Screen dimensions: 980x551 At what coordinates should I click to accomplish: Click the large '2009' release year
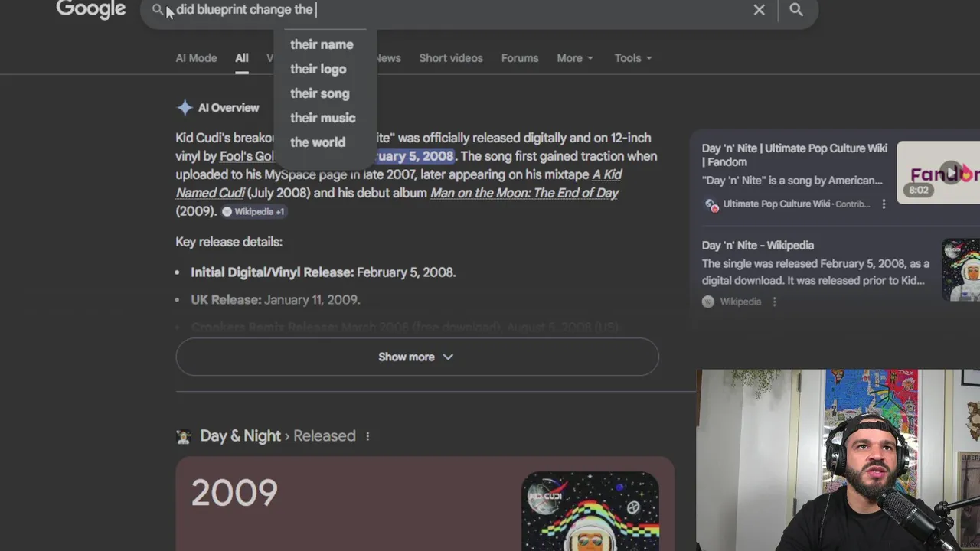click(234, 493)
